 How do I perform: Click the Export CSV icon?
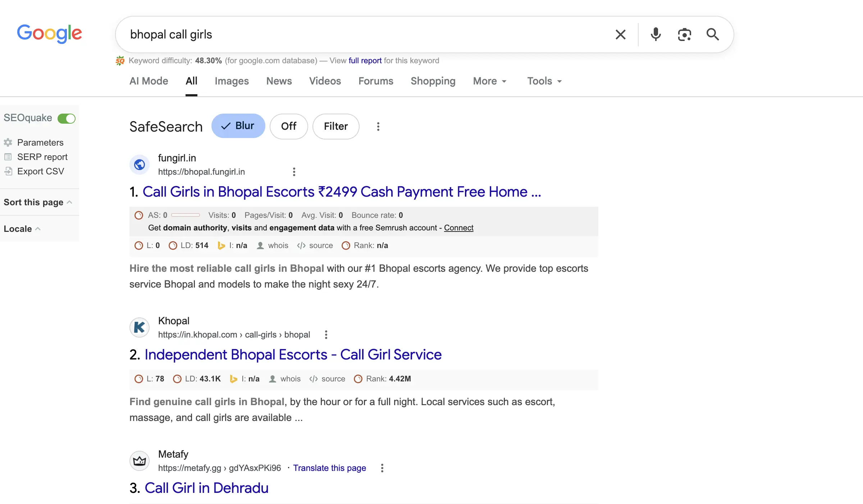[8, 171]
